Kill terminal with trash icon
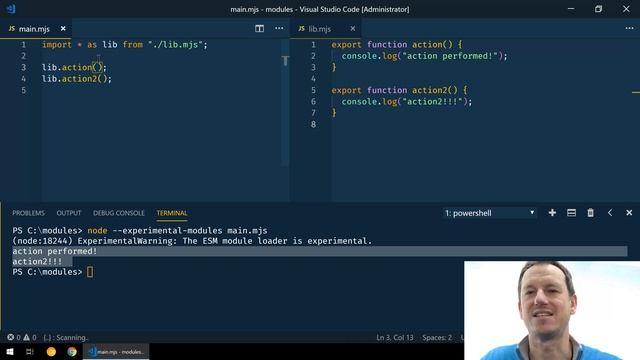Screen dimensions: 640x360 coord(591,213)
